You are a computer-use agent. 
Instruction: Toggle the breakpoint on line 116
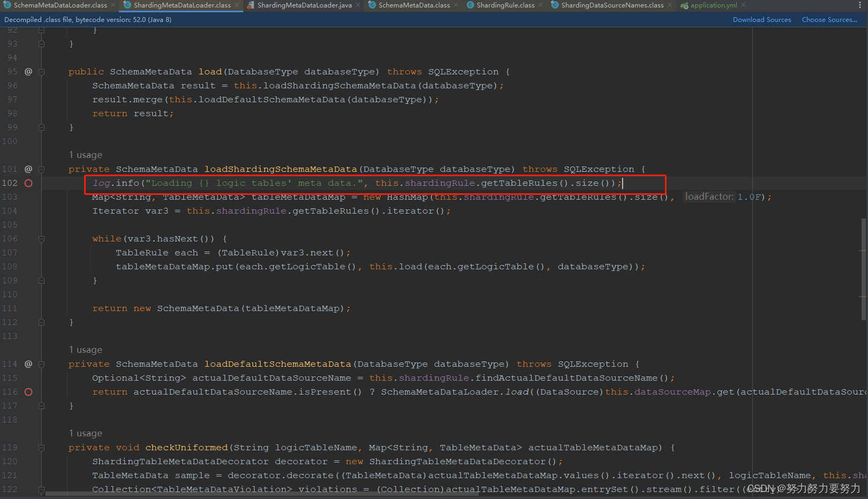[28, 392]
